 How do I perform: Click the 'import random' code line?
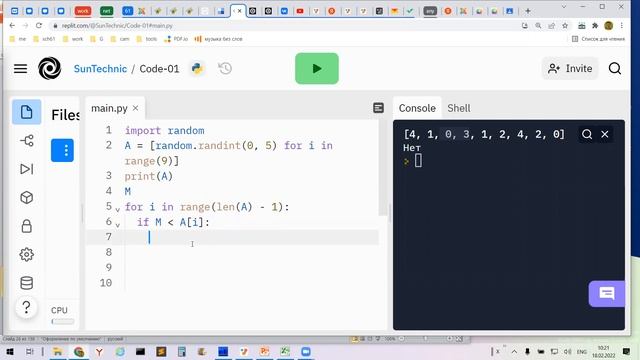[164, 131]
